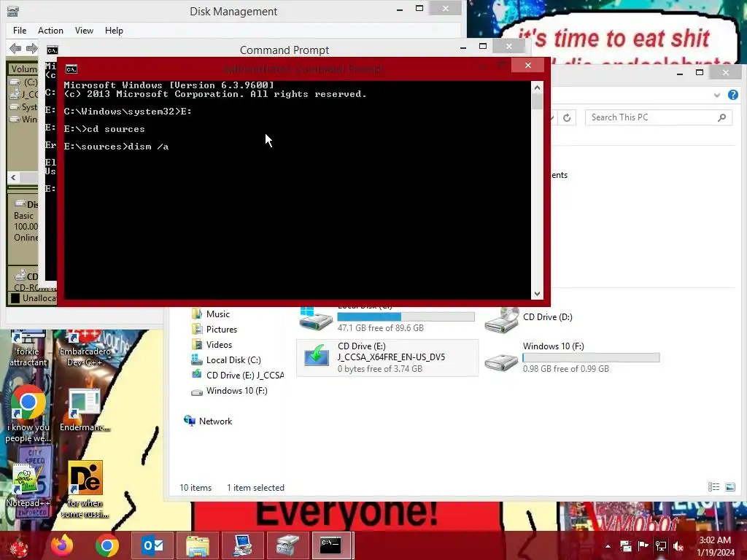Select the Endermanc... desktop shortcut
This screenshot has width=747, height=560.
(85, 410)
